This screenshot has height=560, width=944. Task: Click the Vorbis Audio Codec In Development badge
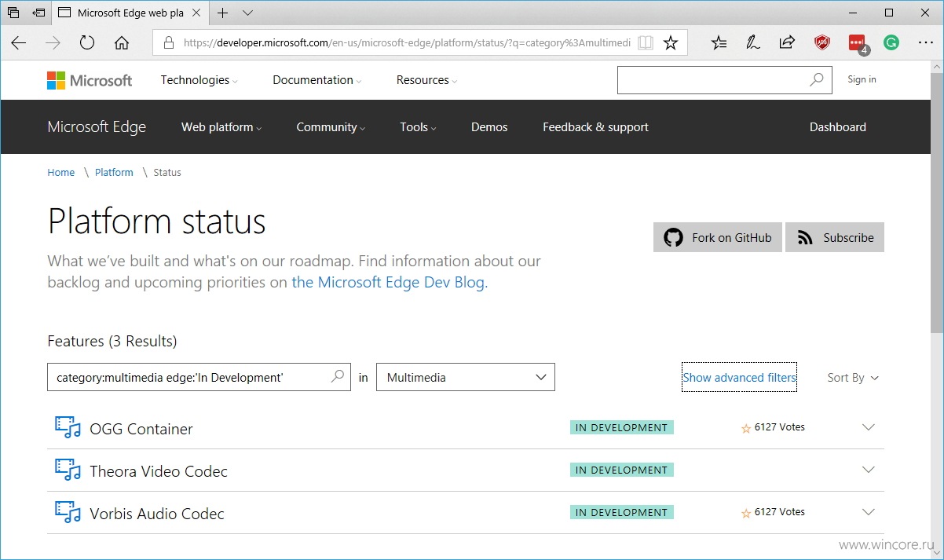pos(622,513)
